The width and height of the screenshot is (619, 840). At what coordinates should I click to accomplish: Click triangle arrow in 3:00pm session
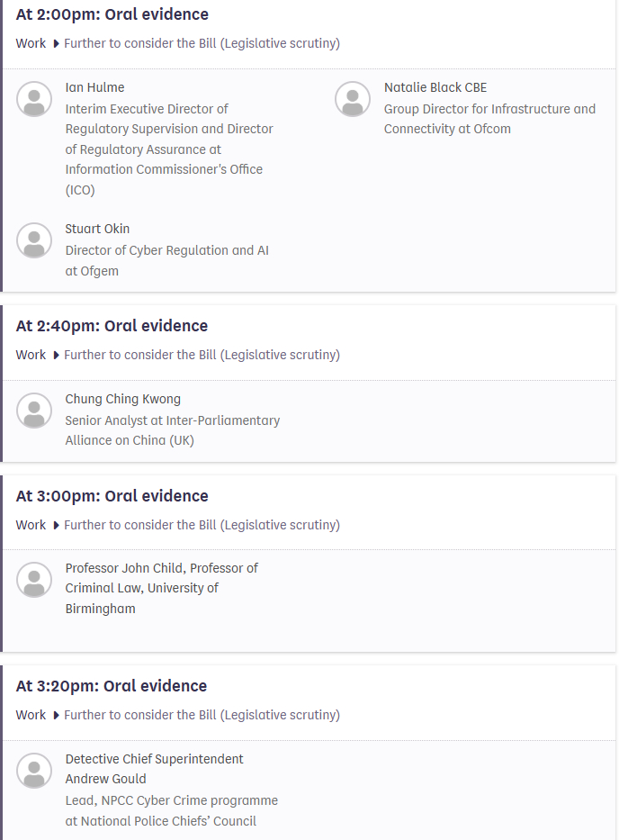[57, 526]
